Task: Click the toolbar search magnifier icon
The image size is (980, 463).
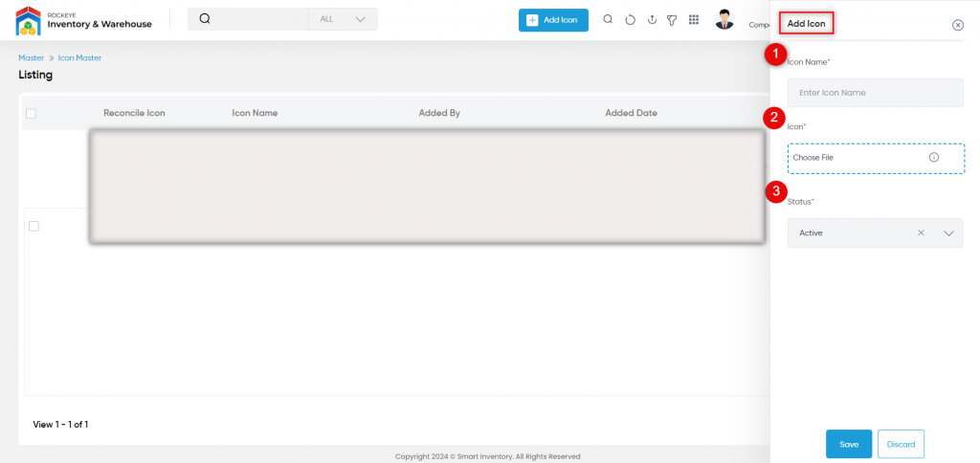Action: (608, 20)
